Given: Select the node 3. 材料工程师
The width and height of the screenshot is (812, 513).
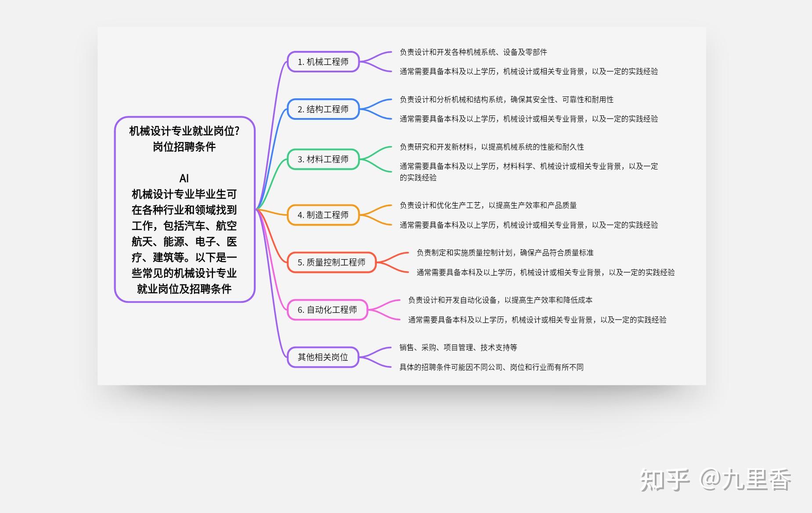Looking at the screenshot, I should click(x=323, y=159).
